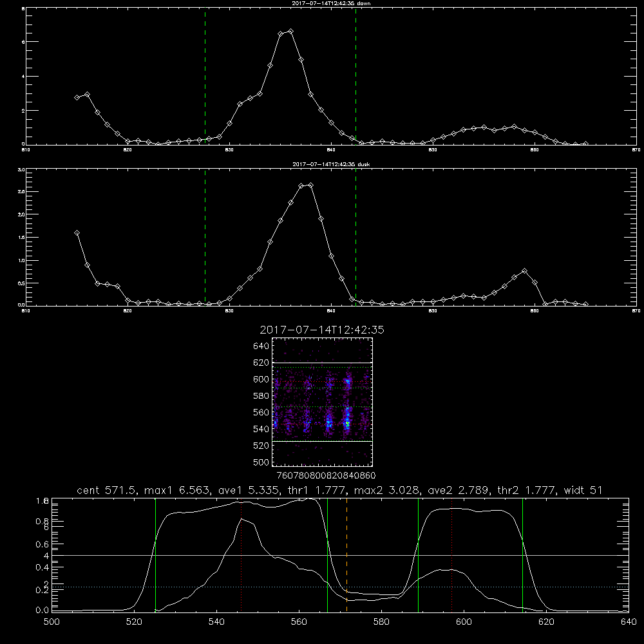Image resolution: width=644 pixels, height=644 pixels.
Task: Click the 0.0 label on bottom plot y-axis
Action: tap(43, 610)
